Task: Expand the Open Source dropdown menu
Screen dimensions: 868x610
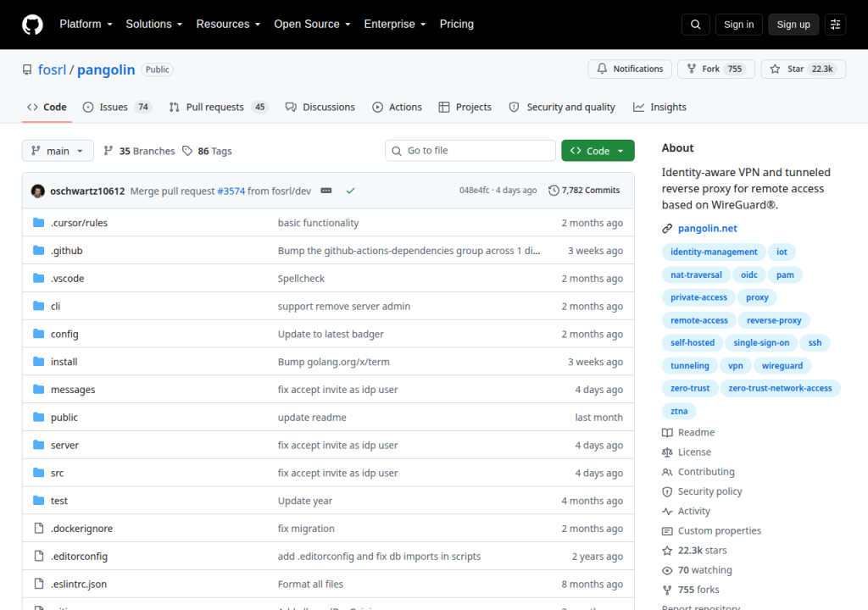Action: [312, 25]
